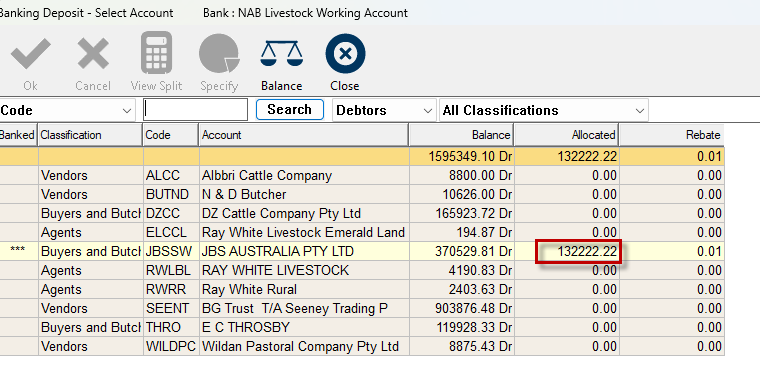Click the Search button
Screen dimensions: 760x372
[289, 109]
